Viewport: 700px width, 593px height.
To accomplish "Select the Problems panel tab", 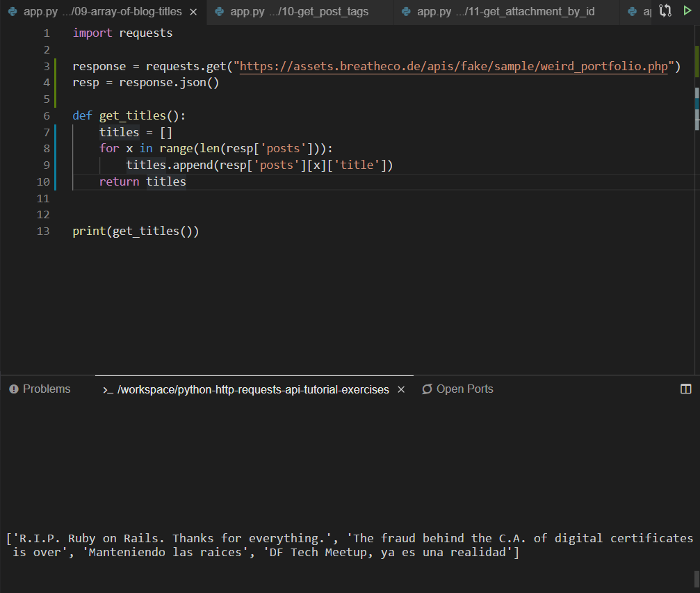I will click(40, 389).
